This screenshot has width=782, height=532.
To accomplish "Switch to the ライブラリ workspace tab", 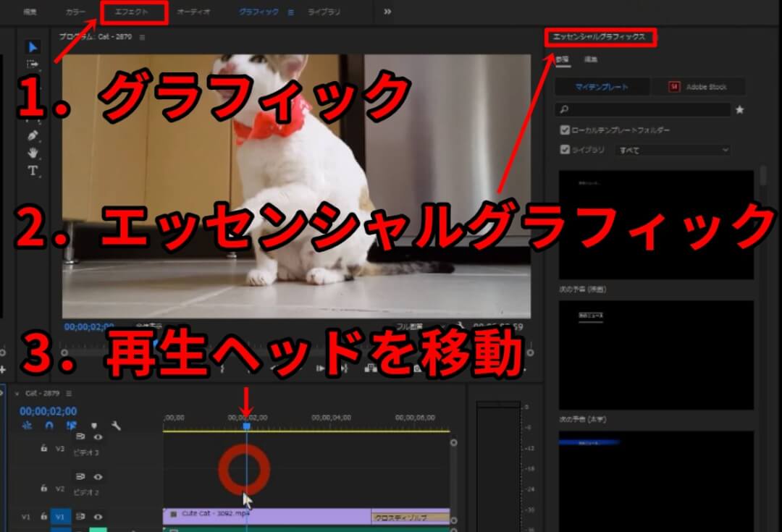I will [x=324, y=12].
